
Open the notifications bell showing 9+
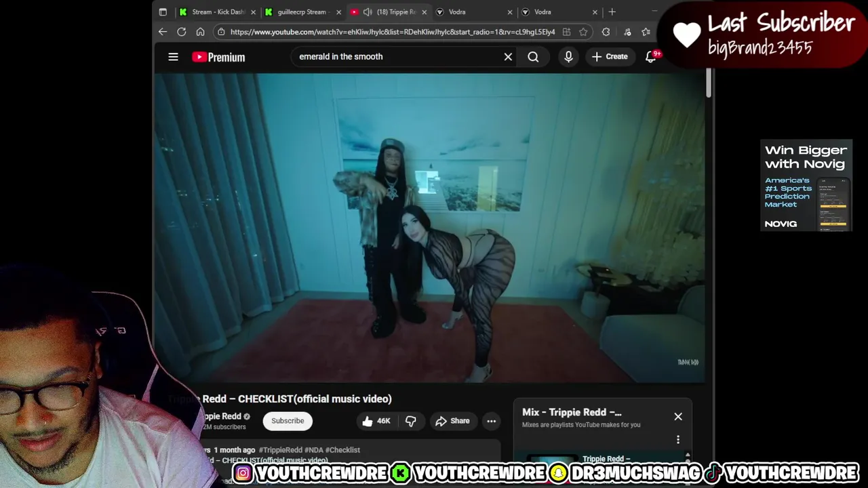(651, 57)
